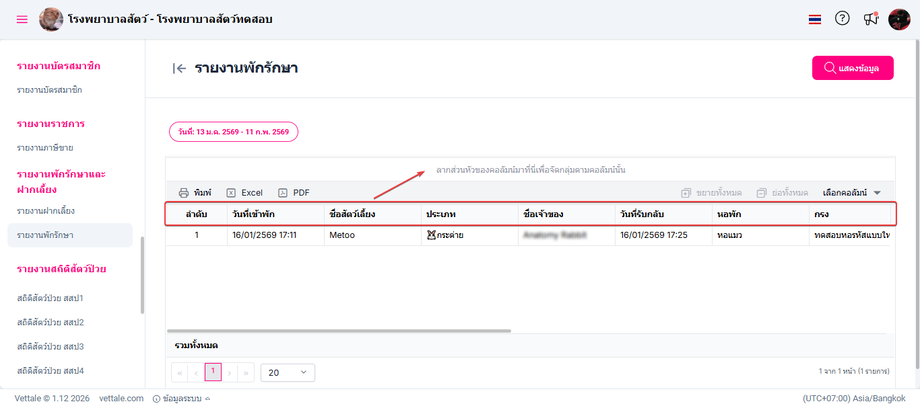Open the page size dropdown showing 20

tap(287, 372)
